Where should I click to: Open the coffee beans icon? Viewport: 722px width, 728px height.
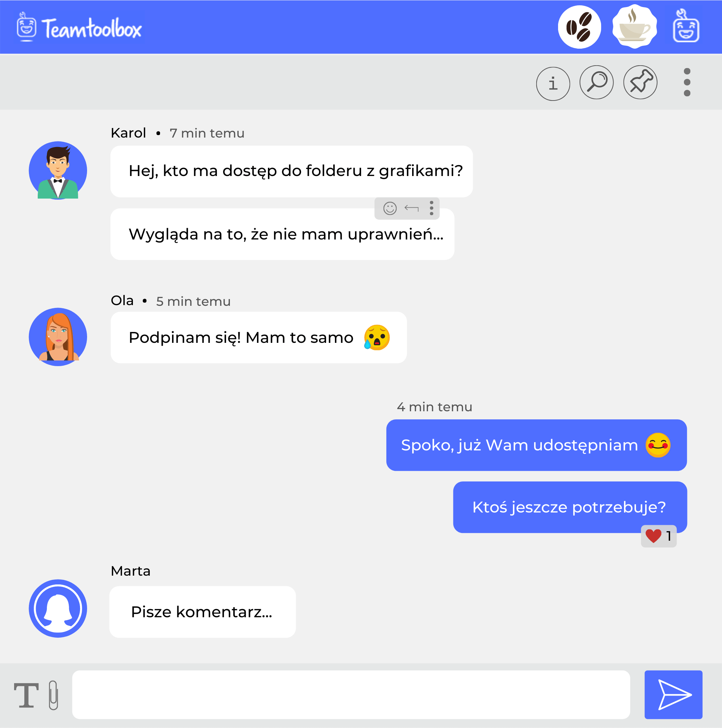(x=579, y=27)
